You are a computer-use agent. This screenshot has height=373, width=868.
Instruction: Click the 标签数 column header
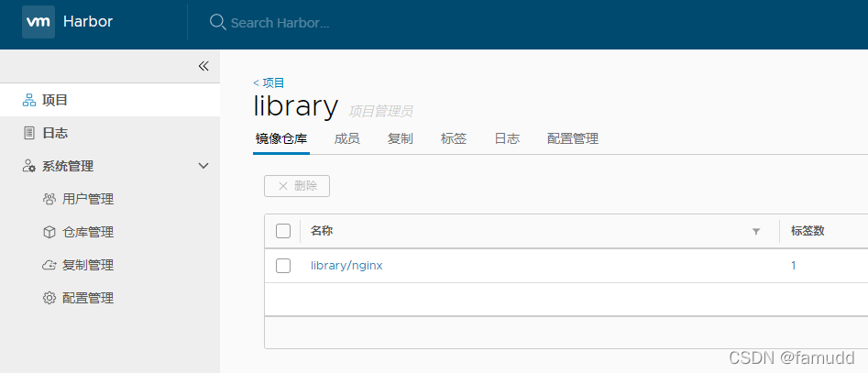pyautogui.click(x=808, y=231)
